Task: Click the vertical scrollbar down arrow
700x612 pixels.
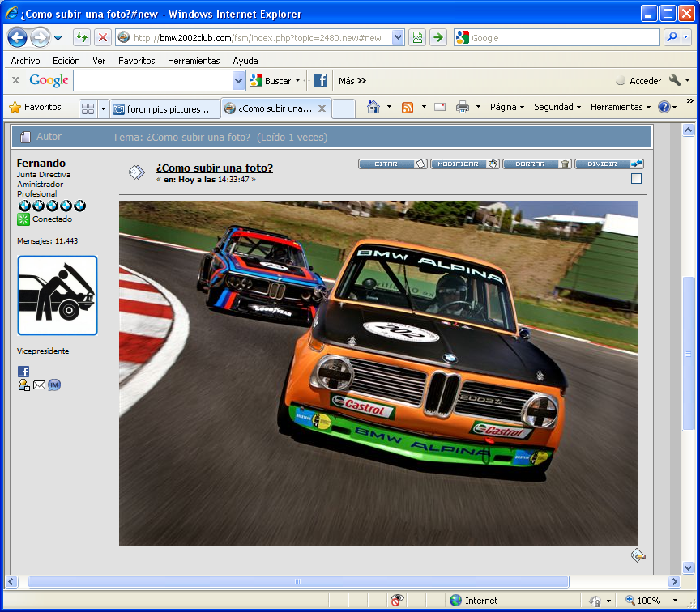Action: point(688,567)
